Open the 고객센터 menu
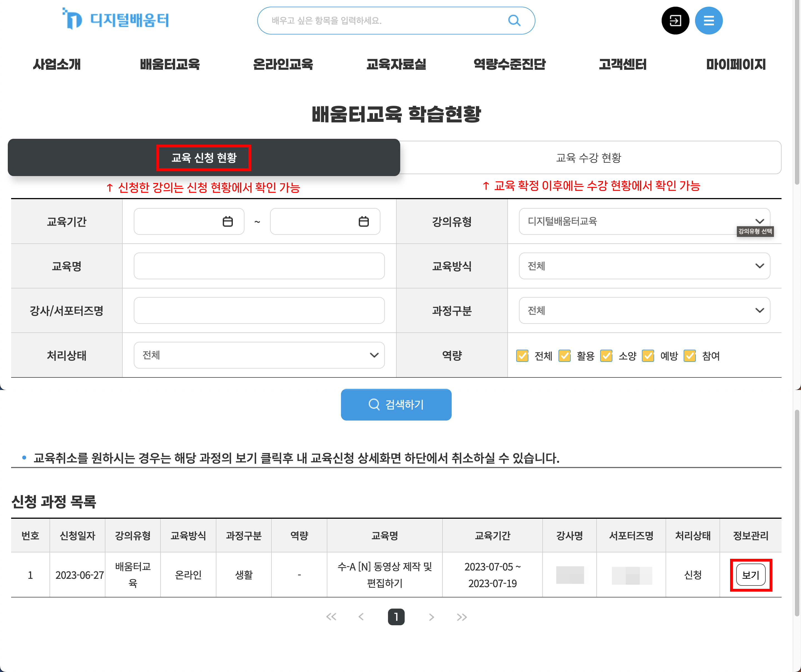The height and width of the screenshot is (672, 801). coord(622,64)
